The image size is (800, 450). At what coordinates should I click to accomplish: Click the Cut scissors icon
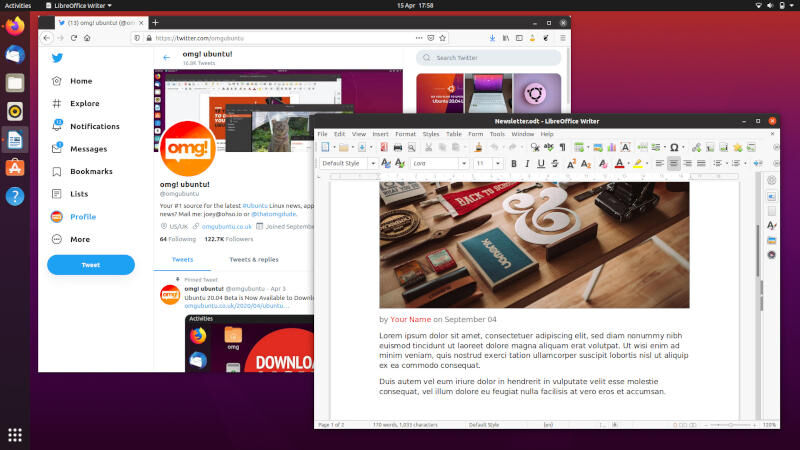coord(429,147)
